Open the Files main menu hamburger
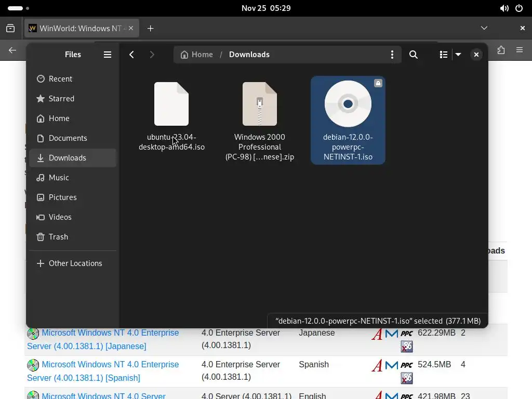This screenshot has height=399, width=532. pyautogui.click(x=107, y=55)
